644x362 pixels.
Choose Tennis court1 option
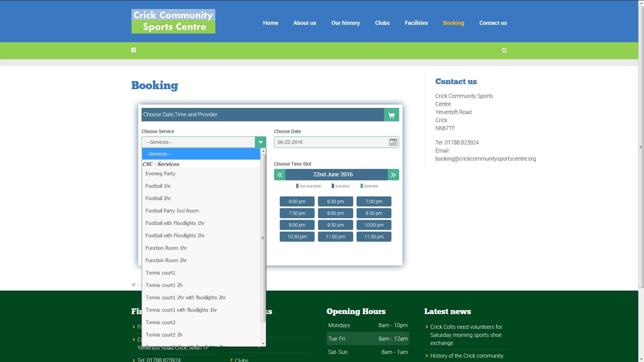pos(201,273)
